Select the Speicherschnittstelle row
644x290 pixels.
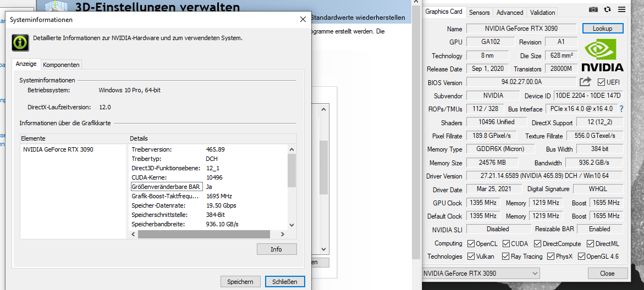pos(208,215)
